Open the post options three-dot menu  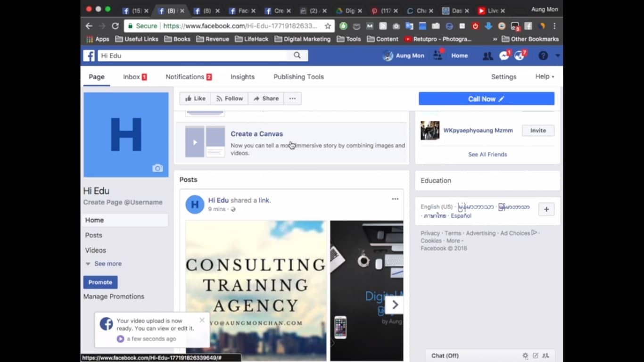pos(395,199)
